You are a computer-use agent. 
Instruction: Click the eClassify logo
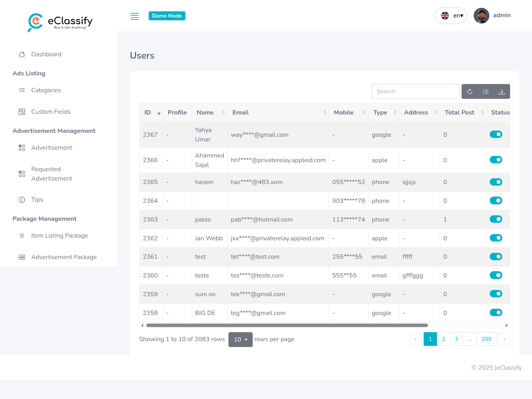click(60, 22)
